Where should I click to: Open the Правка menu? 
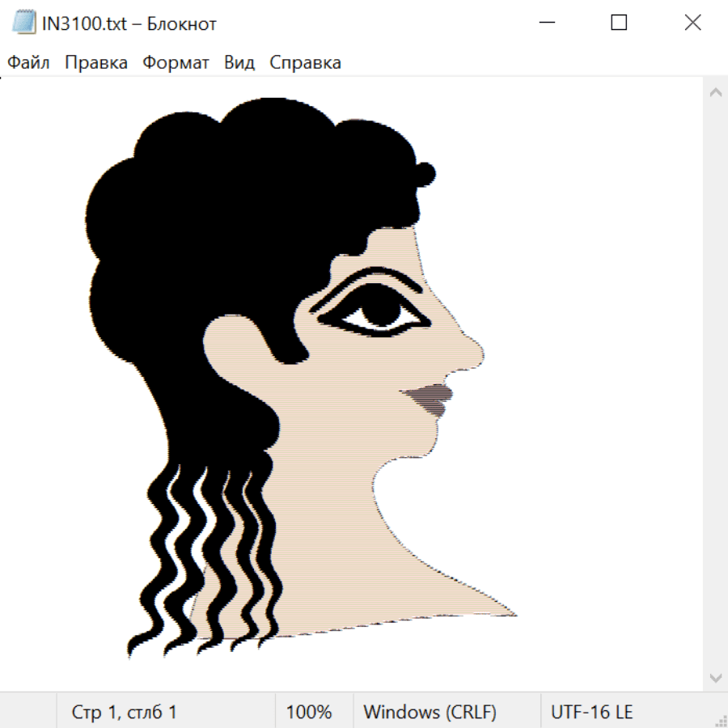click(96, 63)
